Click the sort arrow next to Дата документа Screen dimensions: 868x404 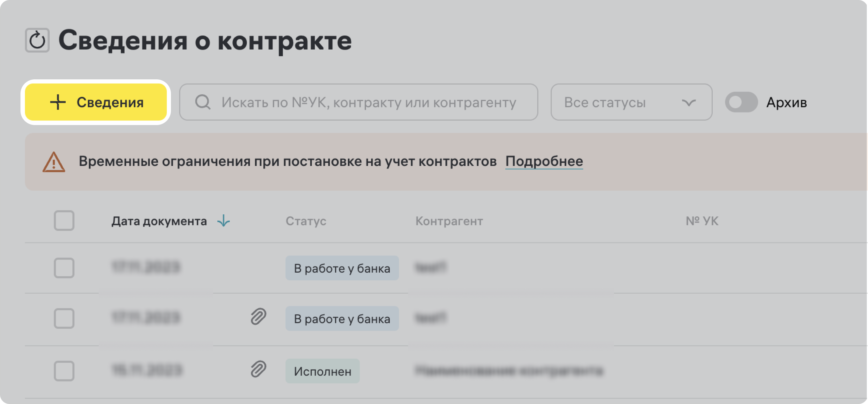pos(223,221)
